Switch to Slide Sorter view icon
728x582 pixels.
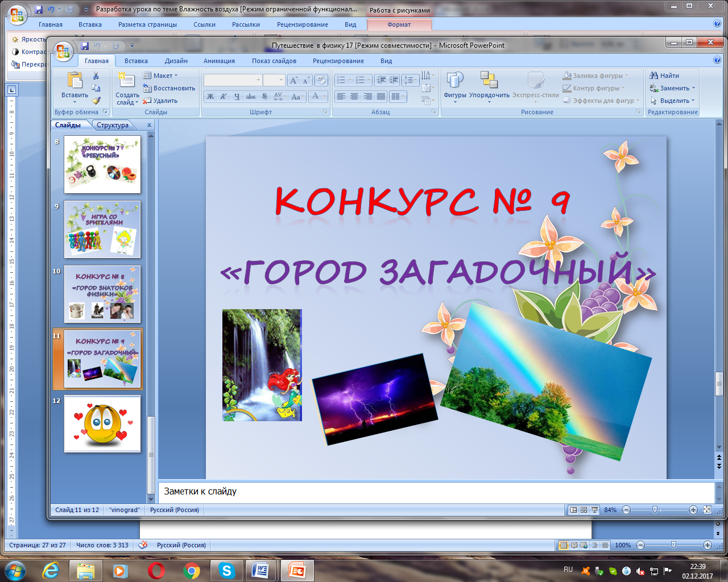point(584,510)
